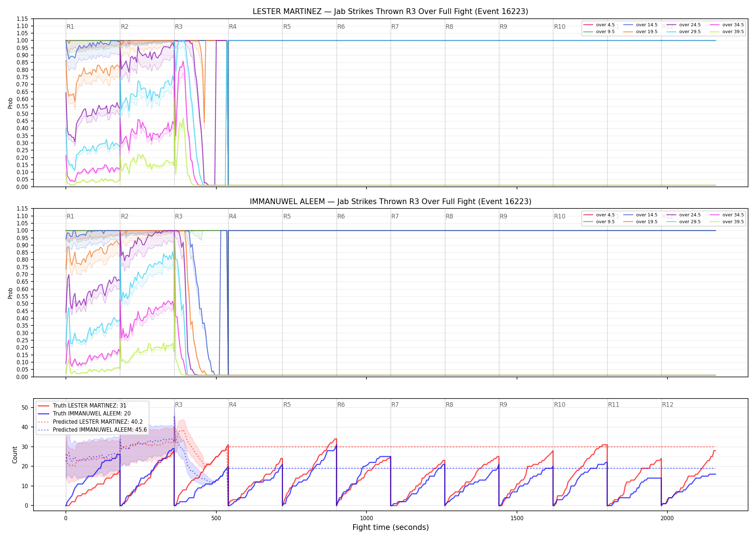Click 'over 29.5' legend entry in top chart
This screenshot has width=756, height=540.
tap(683, 32)
